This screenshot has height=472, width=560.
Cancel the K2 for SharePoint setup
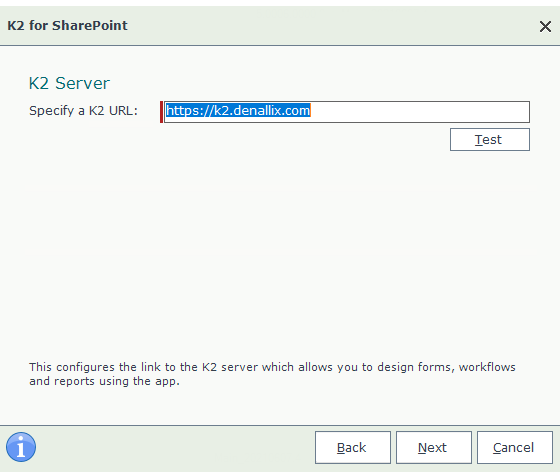coord(515,447)
